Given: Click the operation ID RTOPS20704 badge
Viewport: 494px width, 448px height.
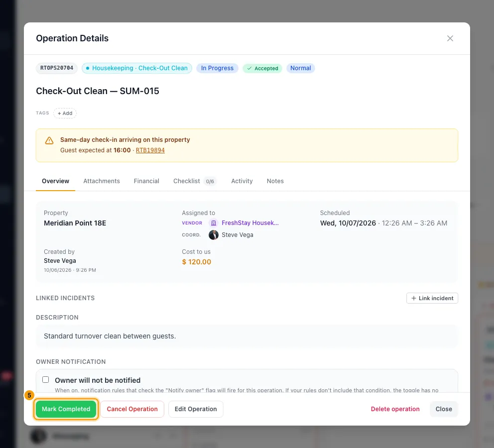Looking at the screenshot, I should 57,68.
